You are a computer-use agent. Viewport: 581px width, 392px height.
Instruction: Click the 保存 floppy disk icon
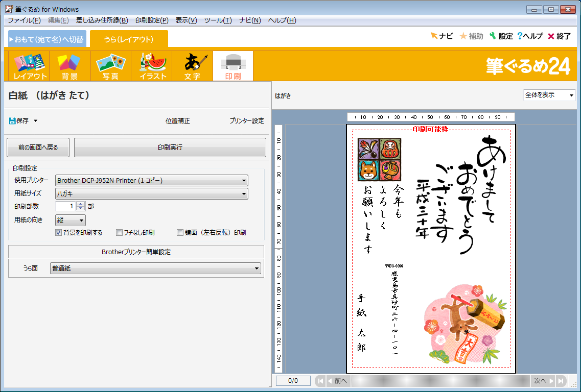[12, 120]
